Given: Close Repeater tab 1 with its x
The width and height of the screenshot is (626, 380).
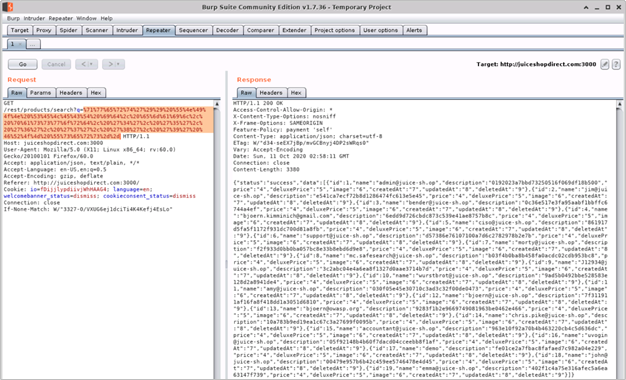Looking at the screenshot, I should pyautogui.click(x=20, y=44).
